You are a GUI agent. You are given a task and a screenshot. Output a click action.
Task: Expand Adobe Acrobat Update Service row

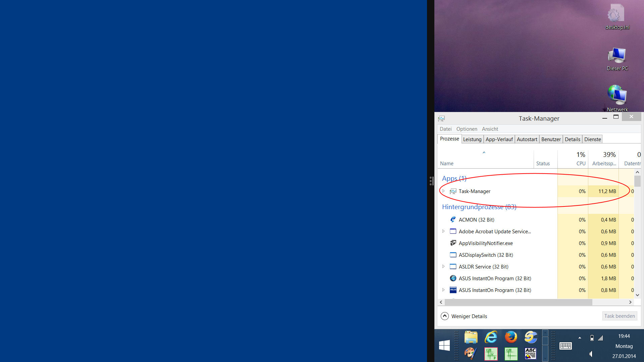443,231
